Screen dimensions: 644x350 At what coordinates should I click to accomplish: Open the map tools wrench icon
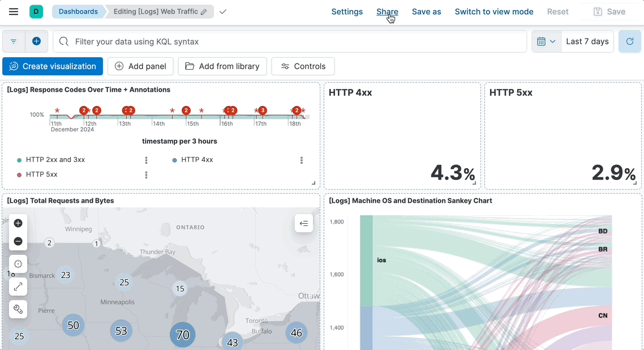pyautogui.click(x=18, y=309)
